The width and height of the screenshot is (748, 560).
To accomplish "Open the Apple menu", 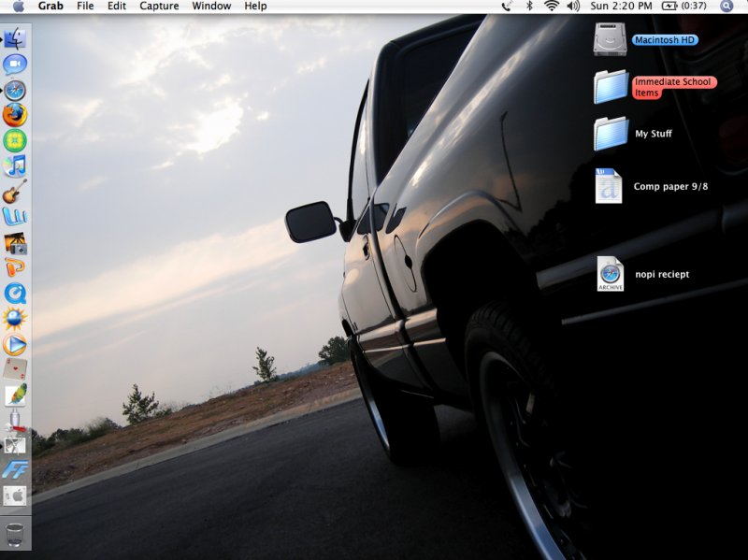I will coord(18,6).
